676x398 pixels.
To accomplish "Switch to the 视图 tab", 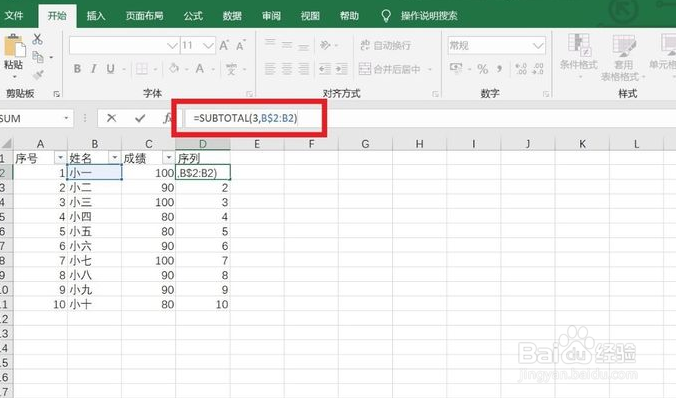I will [310, 16].
